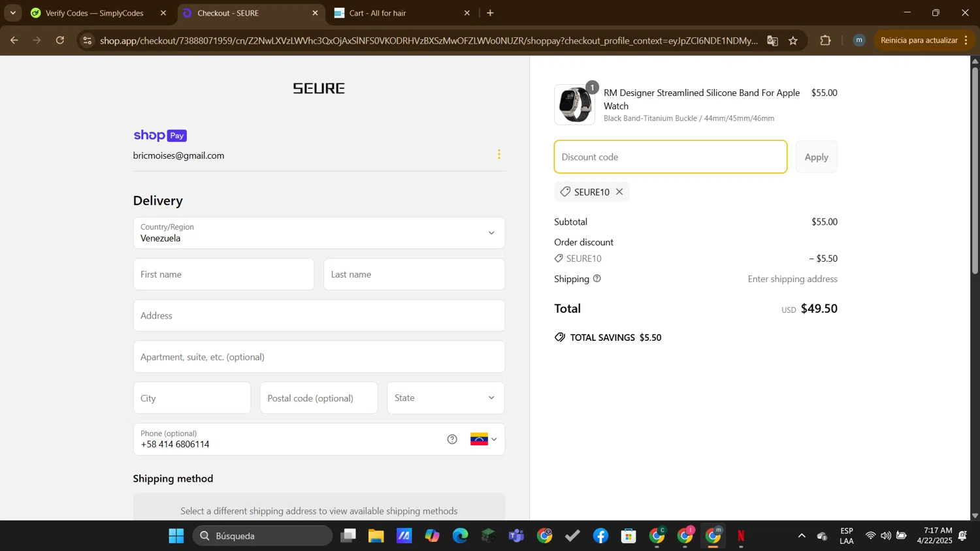Click the $49.50 total amount
Viewport: 980px width, 551px height.
(819, 308)
